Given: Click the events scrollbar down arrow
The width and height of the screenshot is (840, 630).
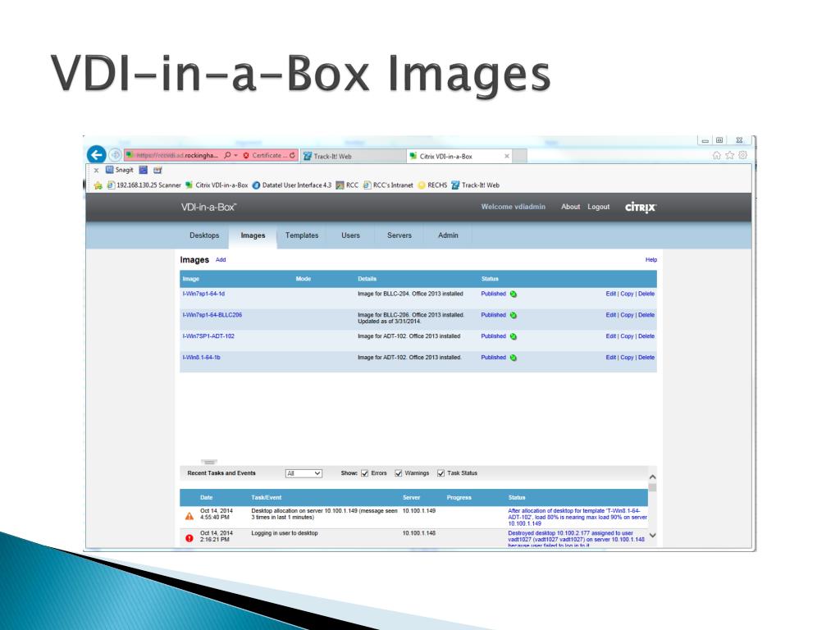Looking at the screenshot, I should coord(652,535).
